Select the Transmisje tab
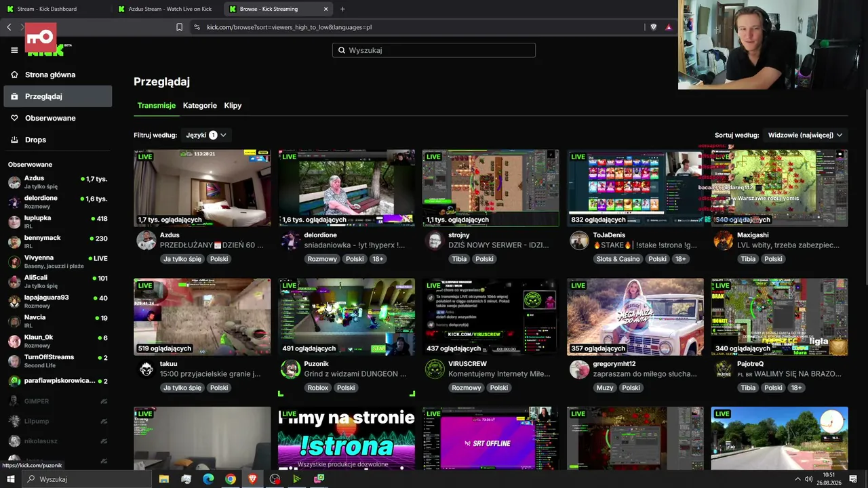The width and height of the screenshot is (868, 488). point(157,106)
